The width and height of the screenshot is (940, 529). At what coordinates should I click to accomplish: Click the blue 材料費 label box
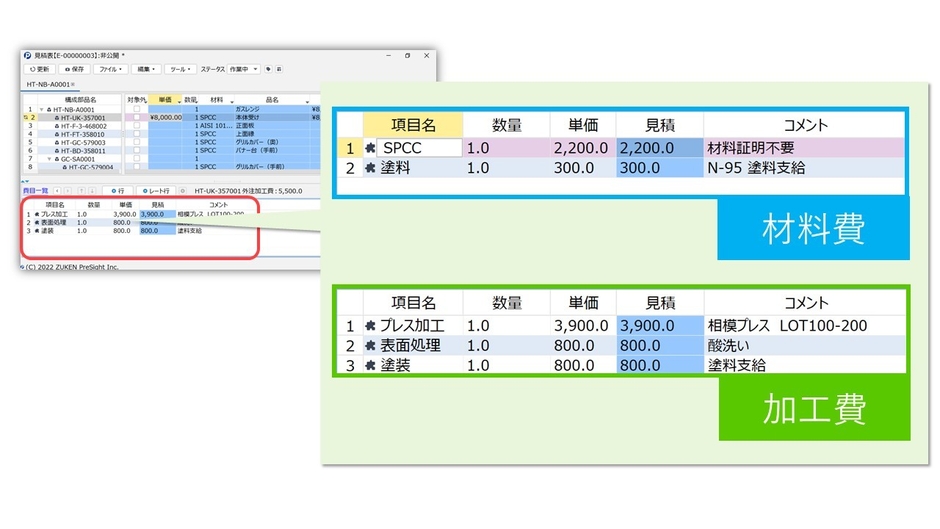tap(814, 229)
